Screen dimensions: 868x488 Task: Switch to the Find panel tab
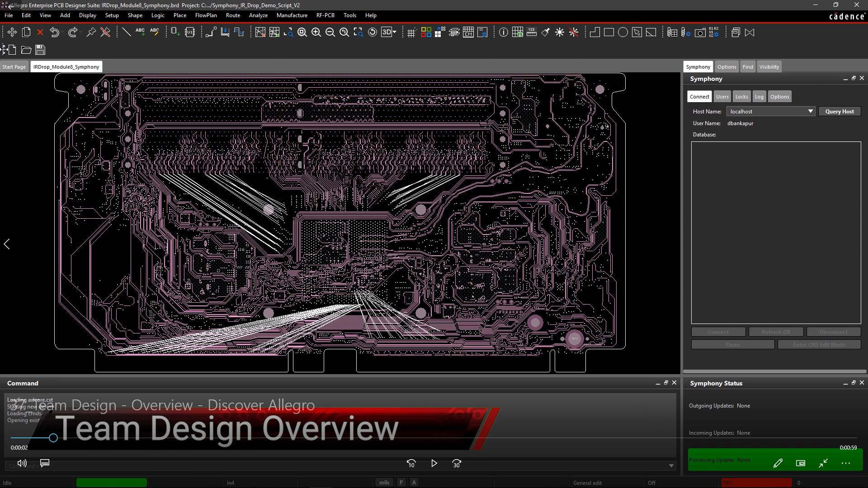tap(748, 67)
